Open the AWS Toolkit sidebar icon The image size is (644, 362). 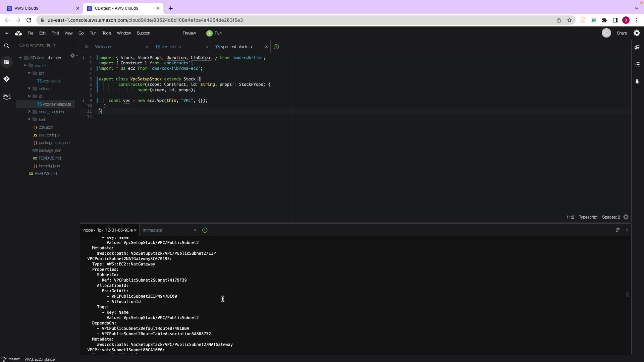coord(6,97)
